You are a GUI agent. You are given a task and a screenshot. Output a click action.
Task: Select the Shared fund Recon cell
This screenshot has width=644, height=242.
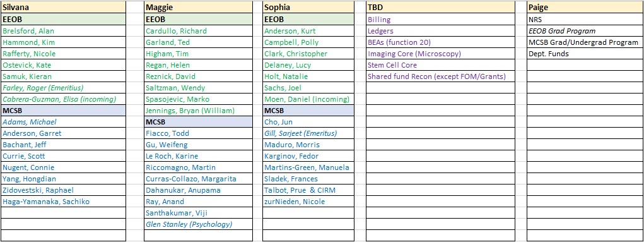click(x=441, y=76)
